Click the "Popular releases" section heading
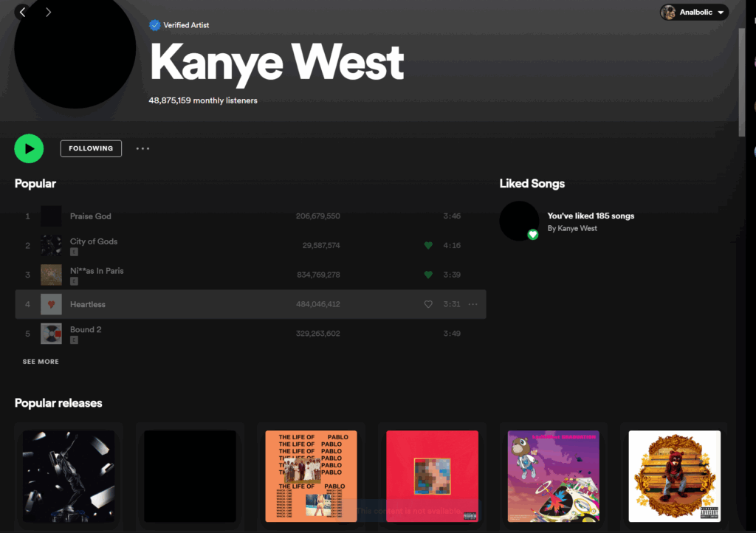Image resolution: width=756 pixels, height=533 pixels. pos(58,403)
